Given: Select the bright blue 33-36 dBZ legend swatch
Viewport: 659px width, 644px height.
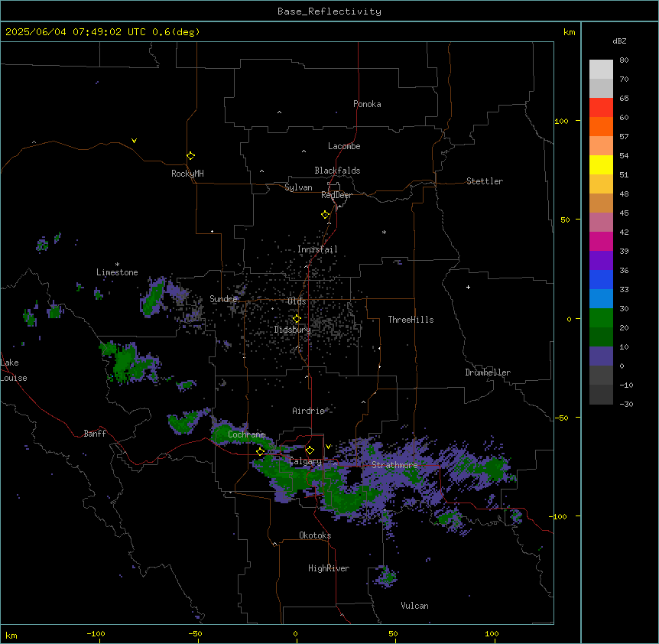Looking at the screenshot, I should click(601, 279).
